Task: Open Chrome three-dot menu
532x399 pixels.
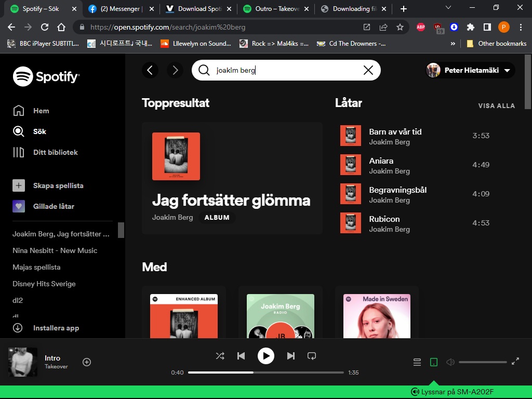Action: click(521, 27)
